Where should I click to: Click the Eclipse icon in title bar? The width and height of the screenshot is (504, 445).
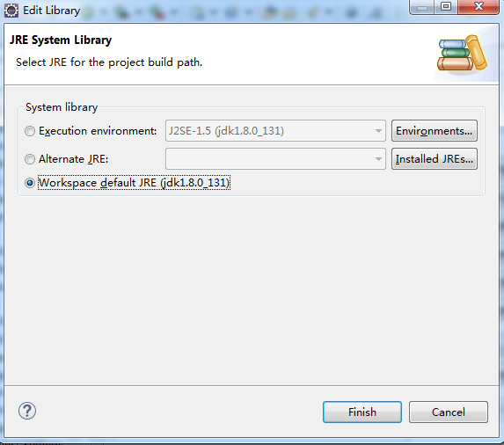[x=11, y=11]
